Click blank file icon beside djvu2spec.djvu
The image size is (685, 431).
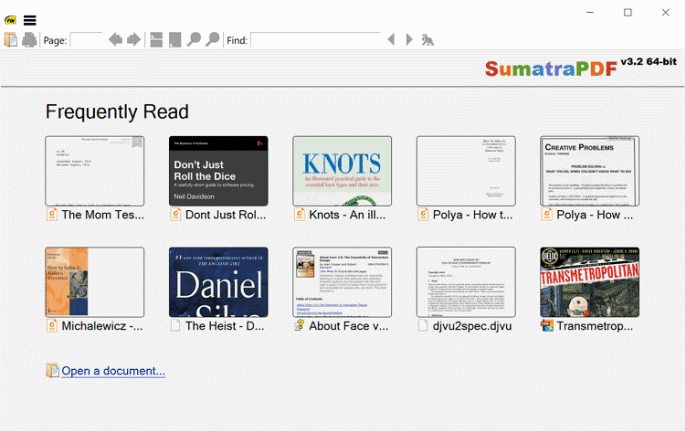click(423, 326)
